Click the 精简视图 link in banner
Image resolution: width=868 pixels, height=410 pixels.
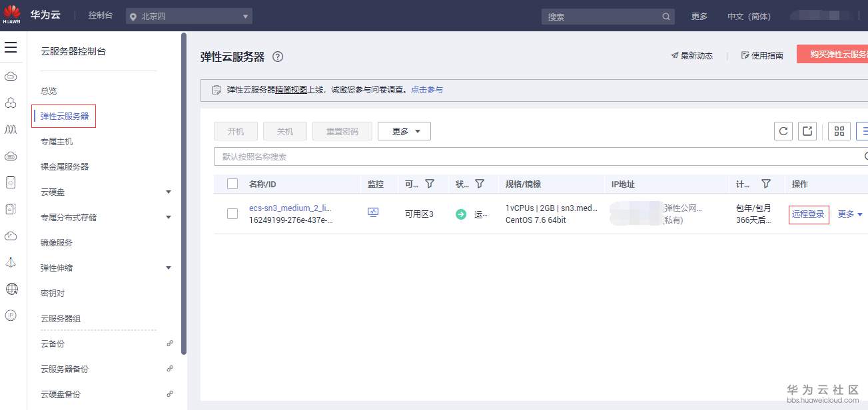click(291, 90)
